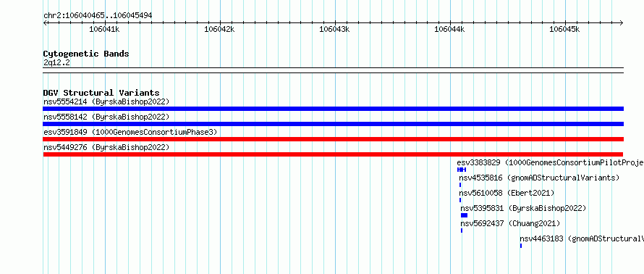Click the 106041k ruler tick label
This screenshot has height=274, width=644.
click(104, 29)
